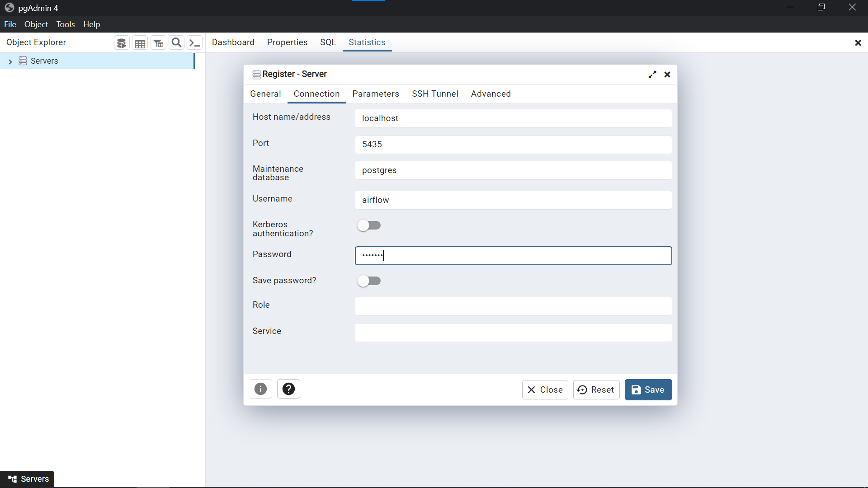
Task: Click the Close button with X
Action: click(545, 390)
